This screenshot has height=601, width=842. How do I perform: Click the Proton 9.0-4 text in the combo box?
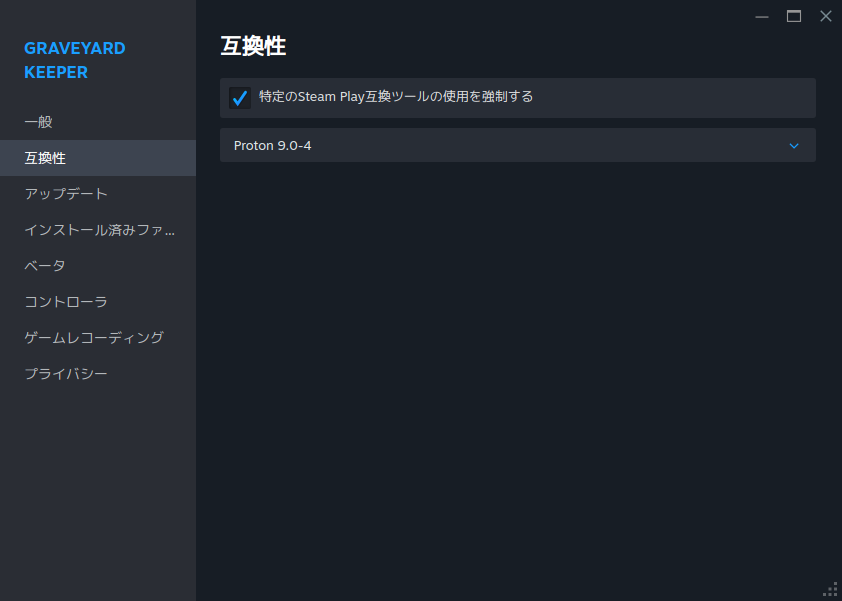pyautogui.click(x=273, y=146)
